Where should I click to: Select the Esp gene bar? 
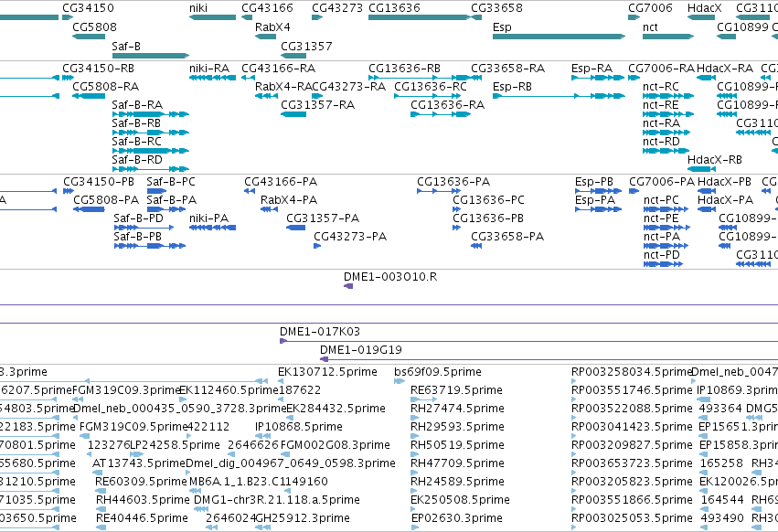tap(559, 37)
